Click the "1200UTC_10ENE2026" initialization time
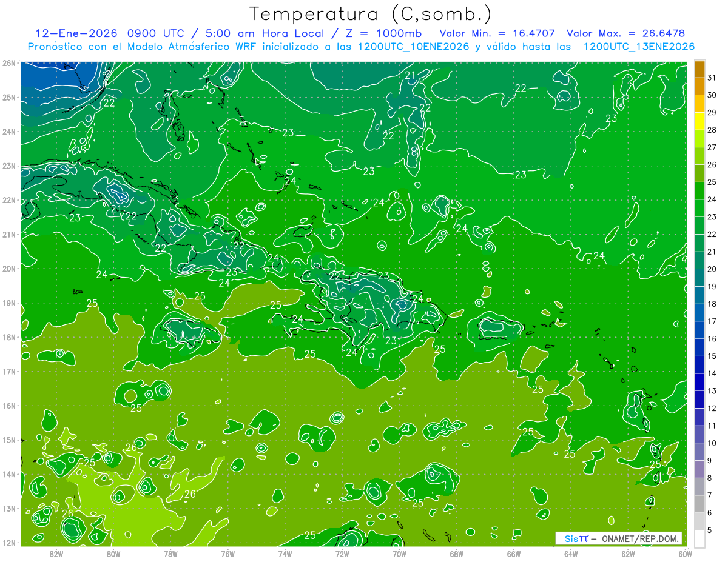This screenshot has width=728, height=562. tap(414, 47)
